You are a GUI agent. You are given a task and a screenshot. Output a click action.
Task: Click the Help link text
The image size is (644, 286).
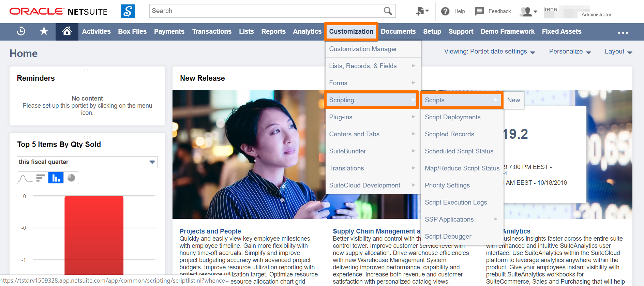pyautogui.click(x=460, y=11)
